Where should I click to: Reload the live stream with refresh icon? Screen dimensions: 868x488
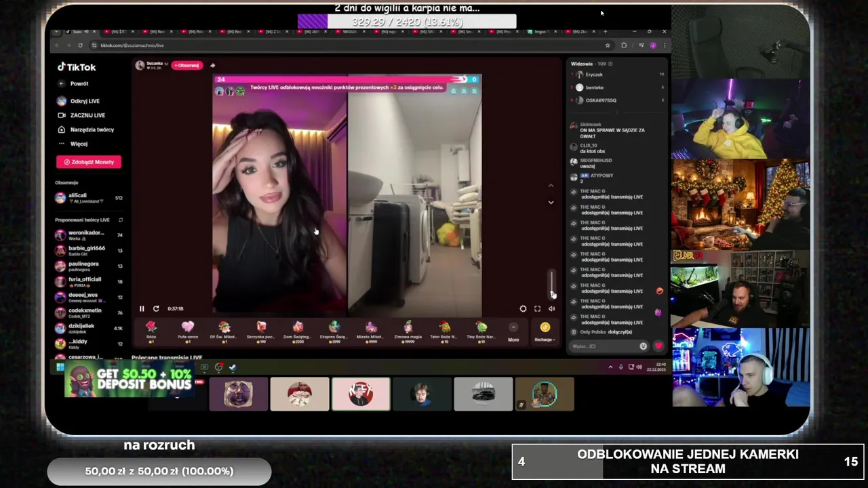click(x=156, y=308)
